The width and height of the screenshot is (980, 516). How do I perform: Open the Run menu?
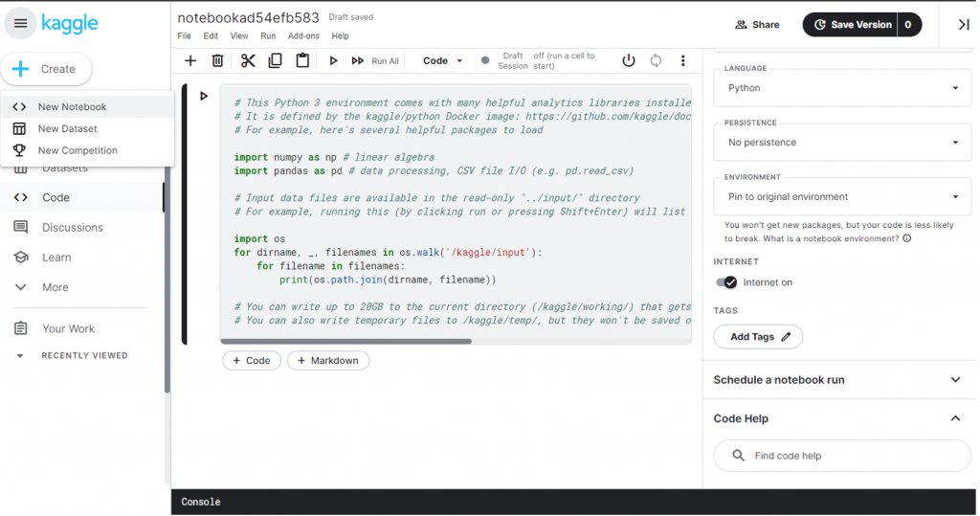[x=268, y=36]
